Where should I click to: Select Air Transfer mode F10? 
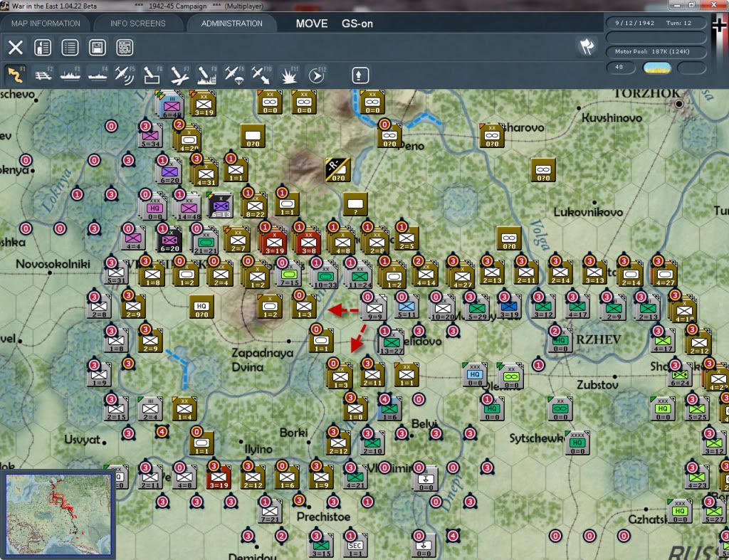pos(261,75)
